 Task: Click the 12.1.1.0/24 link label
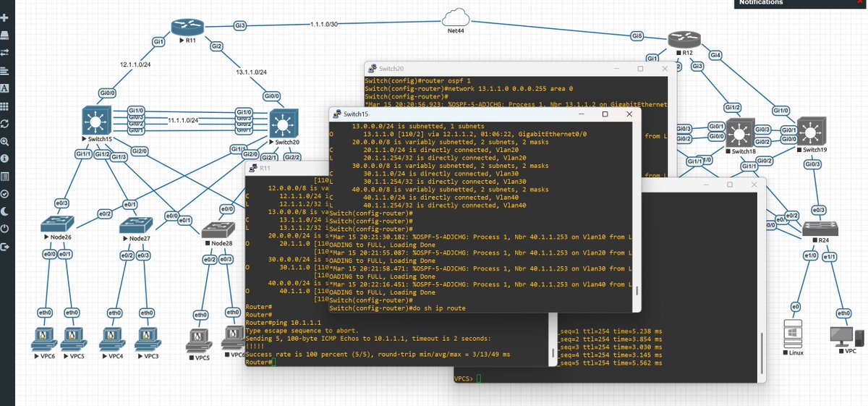click(135, 64)
